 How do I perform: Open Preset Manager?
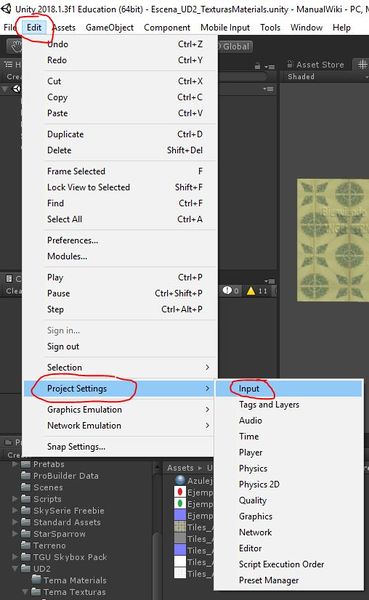(289, 581)
